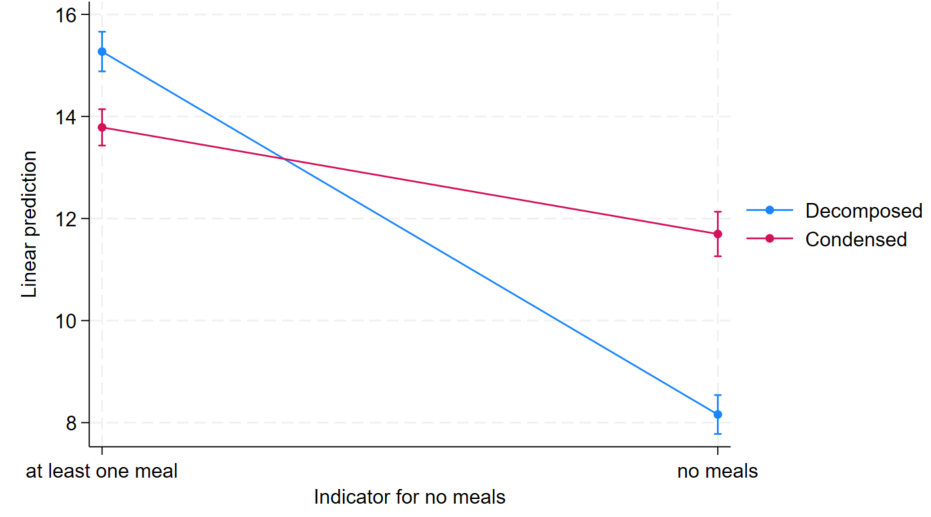This screenshot has height=517, width=931.
Task: Select the Condensed data point at "no meals"
Action: [x=718, y=234]
